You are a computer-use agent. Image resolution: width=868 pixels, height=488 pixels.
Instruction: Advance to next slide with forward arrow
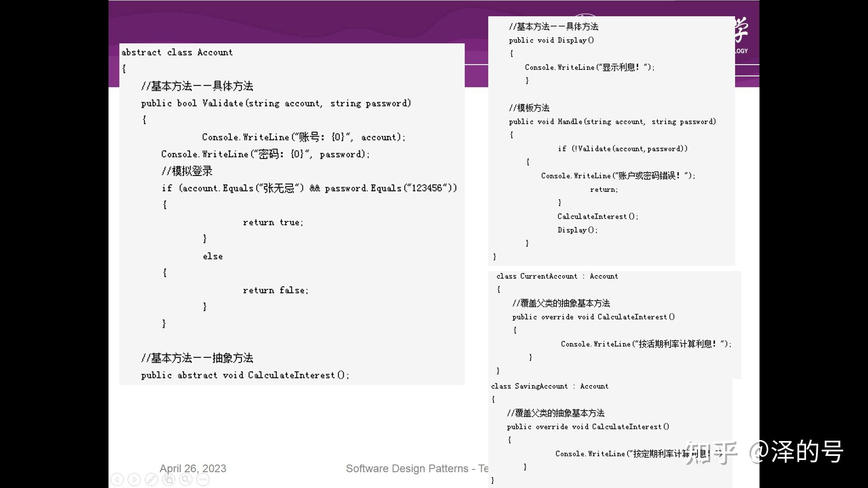(134, 479)
